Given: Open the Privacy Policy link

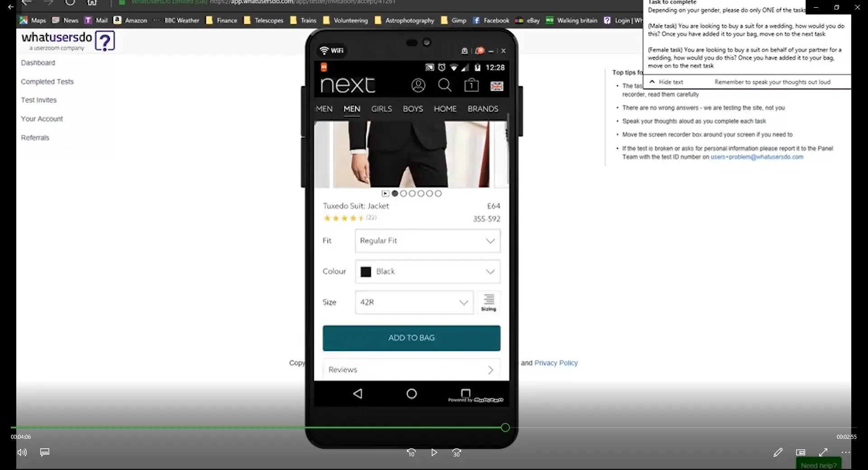Looking at the screenshot, I should 556,363.
